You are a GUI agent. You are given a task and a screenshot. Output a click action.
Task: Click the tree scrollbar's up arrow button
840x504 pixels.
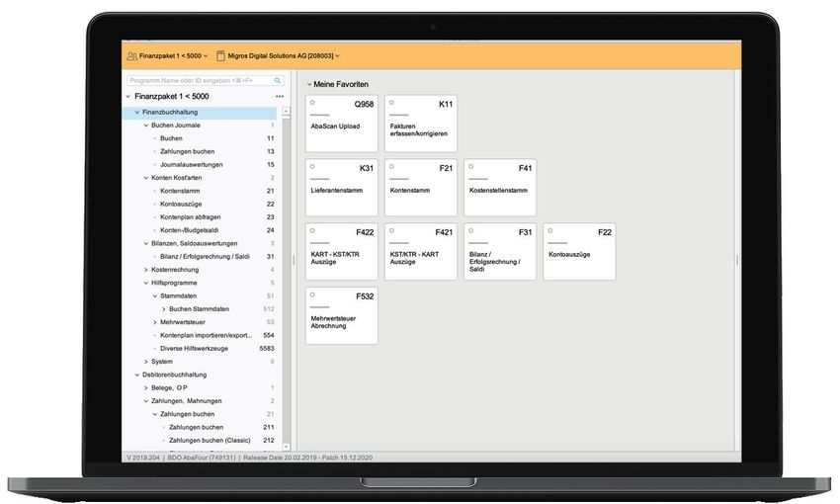pyautogui.click(x=287, y=112)
